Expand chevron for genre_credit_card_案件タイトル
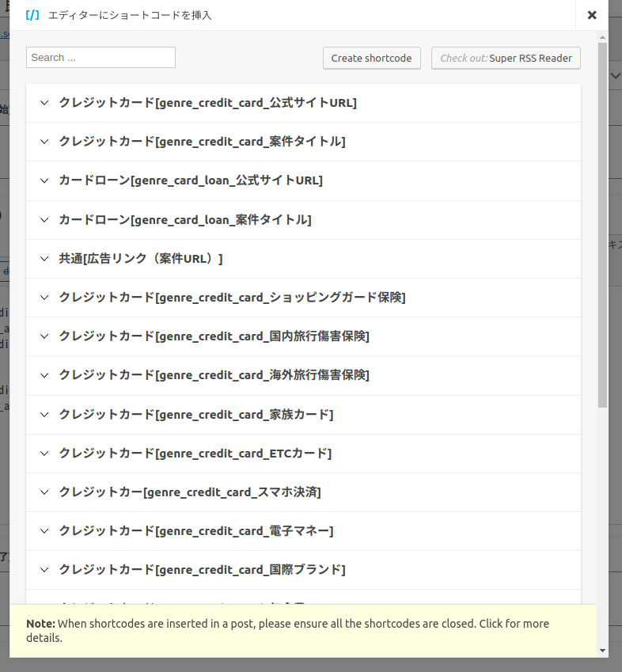622x672 pixels. pyautogui.click(x=44, y=142)
